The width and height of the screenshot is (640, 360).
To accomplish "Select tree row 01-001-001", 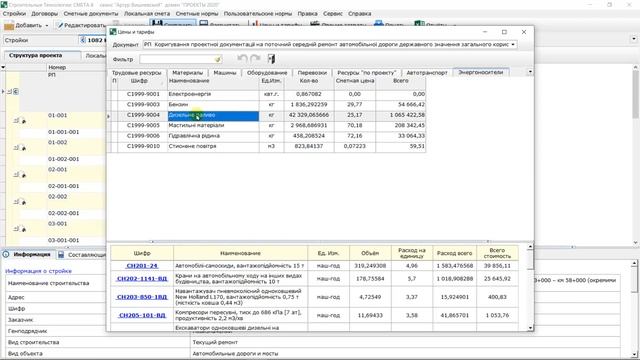I will coord(63,132).
